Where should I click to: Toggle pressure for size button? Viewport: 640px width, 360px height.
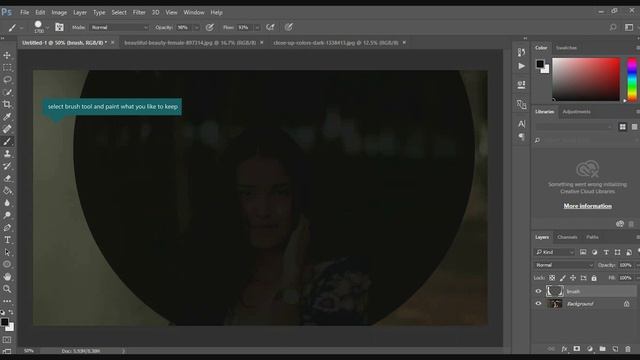[x=289, y=27]
